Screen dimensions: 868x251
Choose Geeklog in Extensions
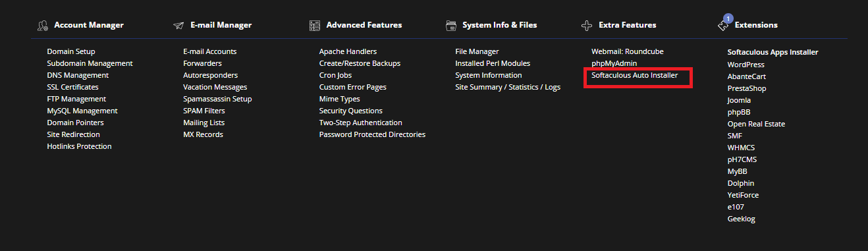[x=742, y=219]
